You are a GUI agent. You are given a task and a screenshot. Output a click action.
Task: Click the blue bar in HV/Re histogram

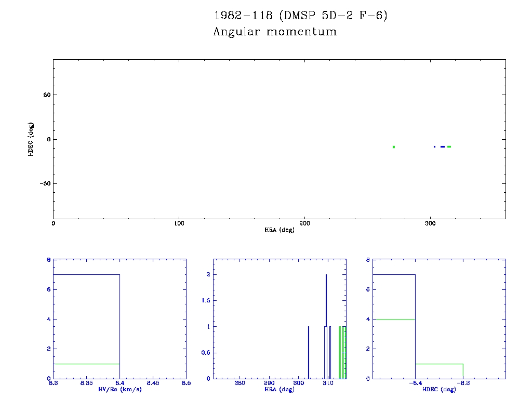click(x=86, y=274)
